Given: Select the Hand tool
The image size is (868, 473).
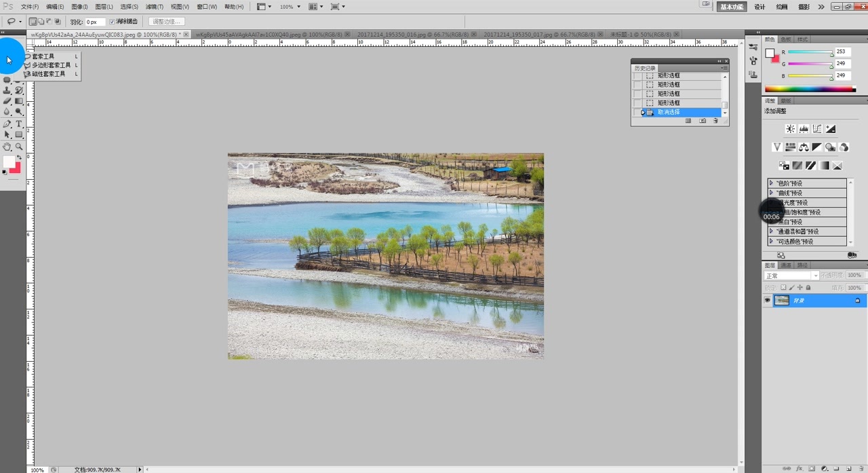Looking at the screenshot, I should 7,147.
